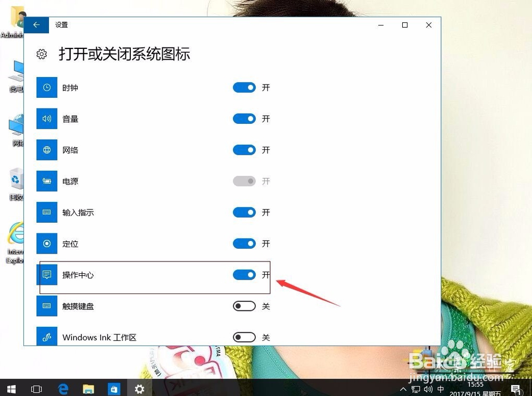Click the settings gear icon beside the page title
532x396 pixels.
42,54
